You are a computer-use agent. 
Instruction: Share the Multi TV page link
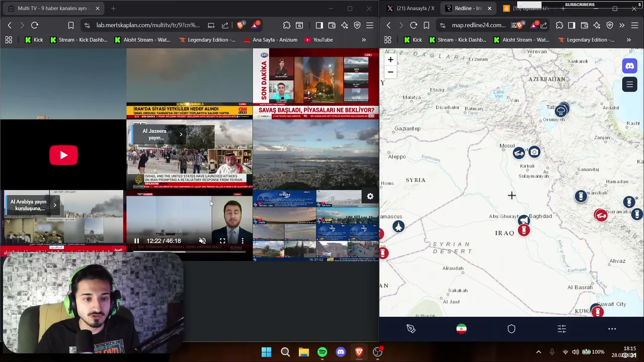(x=225, y=25)
